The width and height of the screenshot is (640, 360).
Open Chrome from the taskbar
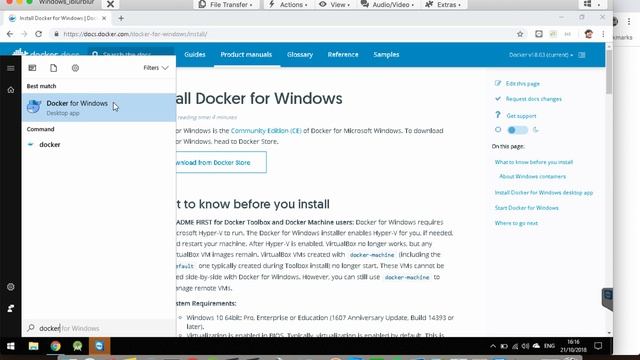pyautogui.click(x=56, y=346)
